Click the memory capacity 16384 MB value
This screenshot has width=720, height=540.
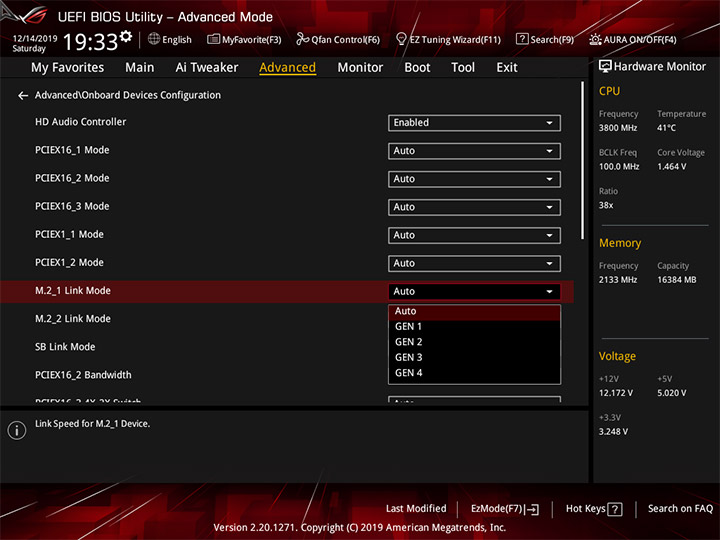tap(676, 280)
